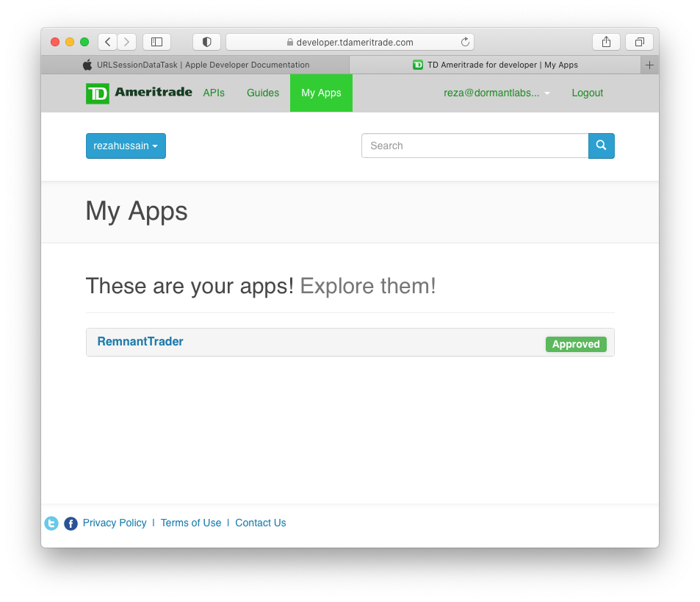This screenshot has height=602, width=700.
Task: Expand the rezahussain dropdown button
Action: click(x=126, y=146)
